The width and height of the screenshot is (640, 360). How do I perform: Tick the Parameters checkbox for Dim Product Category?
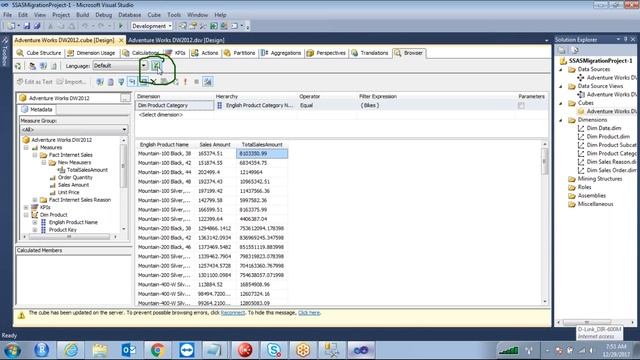521,106
